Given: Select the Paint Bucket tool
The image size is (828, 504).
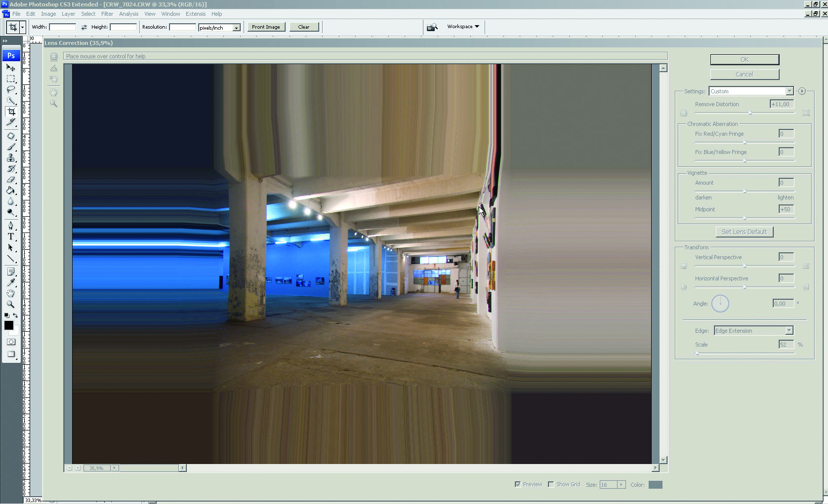Looking at the screenshot, I should 11,191.
